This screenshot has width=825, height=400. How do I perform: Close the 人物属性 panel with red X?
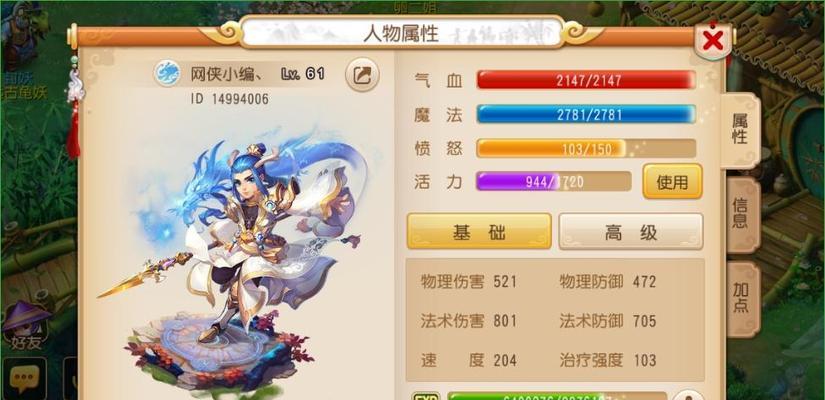click(712, 41)
